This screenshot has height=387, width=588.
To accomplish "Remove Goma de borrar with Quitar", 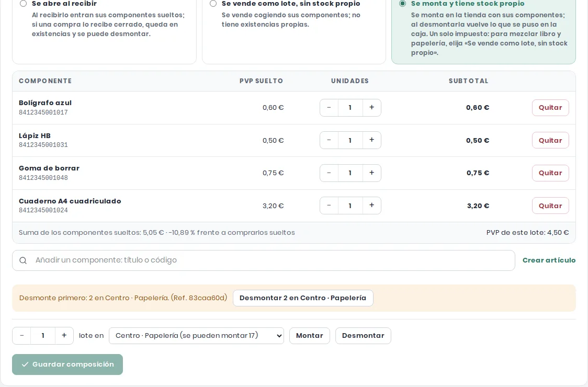I will (x=550, y=173).
